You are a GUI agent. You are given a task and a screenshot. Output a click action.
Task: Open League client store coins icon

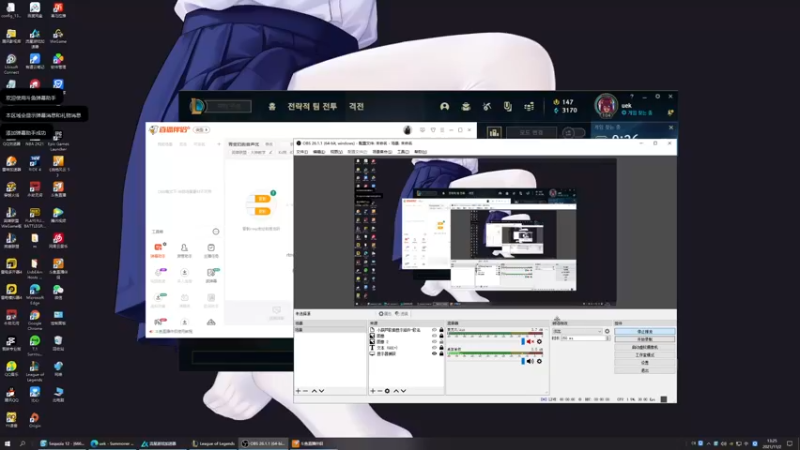pyautogui.click(x=529, y=106)
